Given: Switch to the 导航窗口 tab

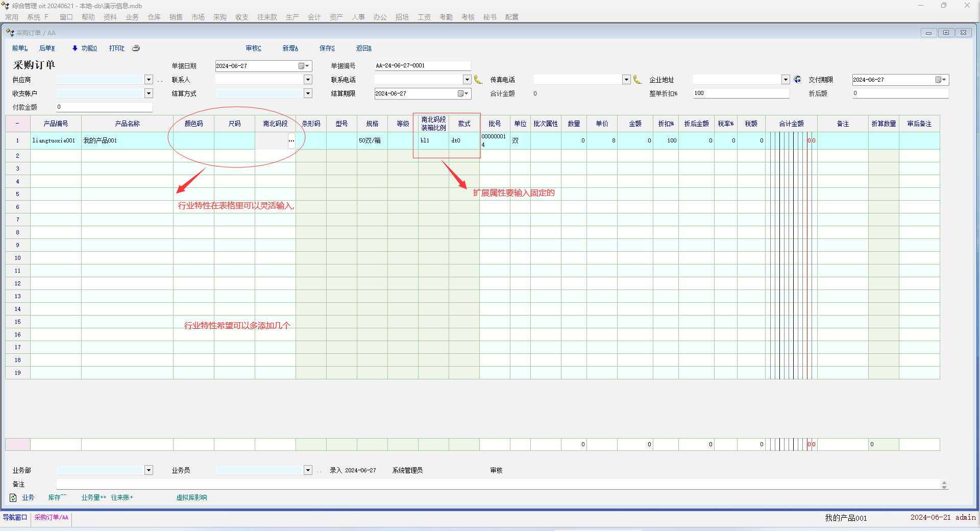Looking at the screenshot, I should (x=15, y=517).
